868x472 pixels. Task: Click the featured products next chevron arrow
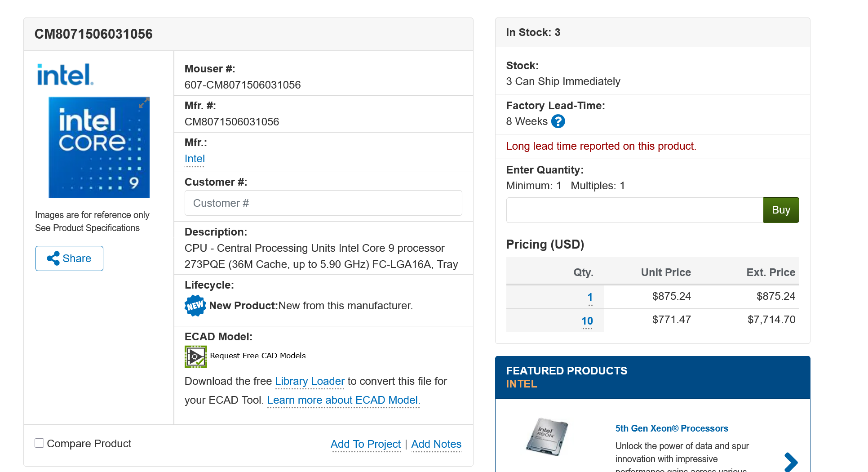coord(790,462)
